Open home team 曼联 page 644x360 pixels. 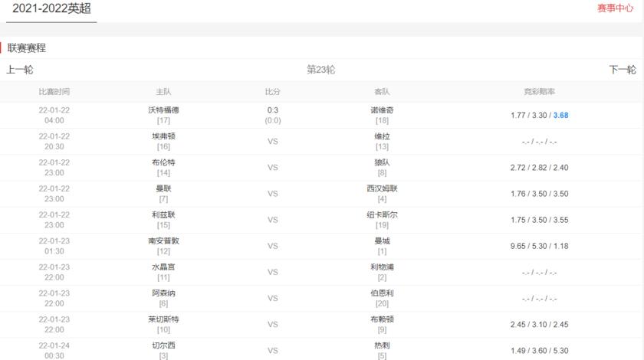tap(163, 188)
